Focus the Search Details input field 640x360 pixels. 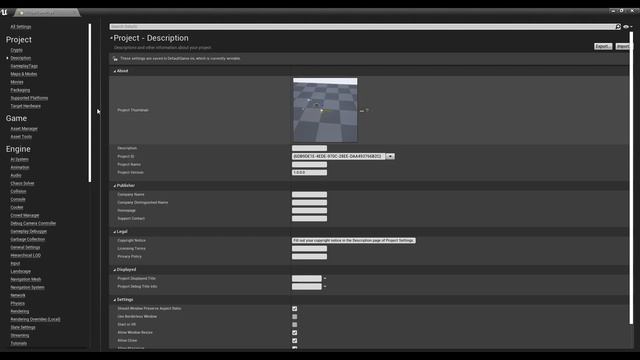click(x=362, y=27)
